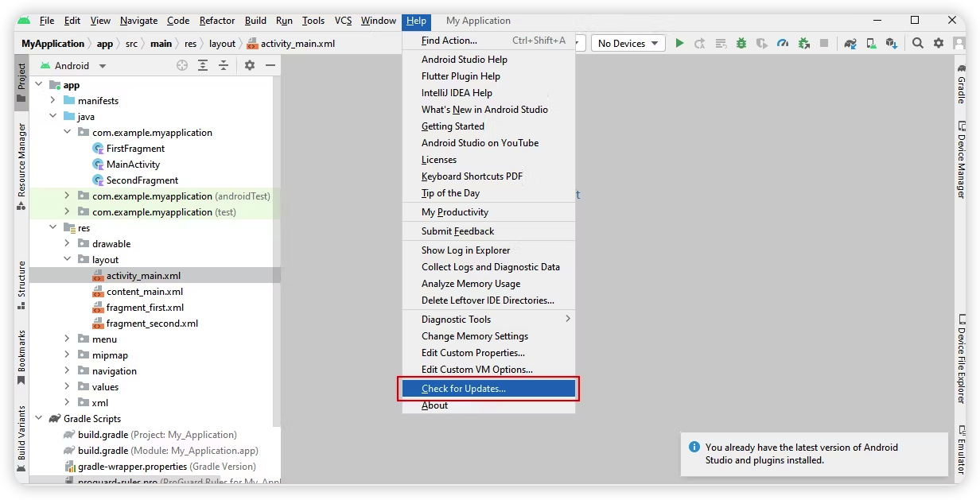
Task: Open Diagnostic Tools submenu
Action: 488,320
